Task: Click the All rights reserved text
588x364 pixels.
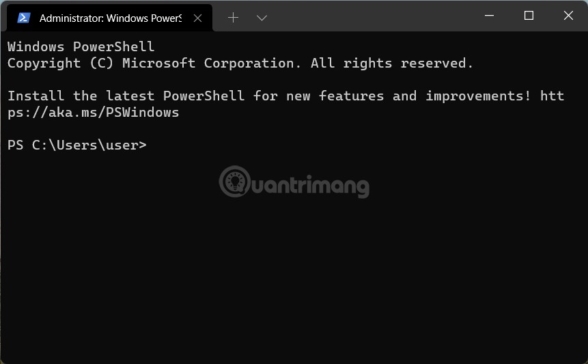Action: point(391,64)
